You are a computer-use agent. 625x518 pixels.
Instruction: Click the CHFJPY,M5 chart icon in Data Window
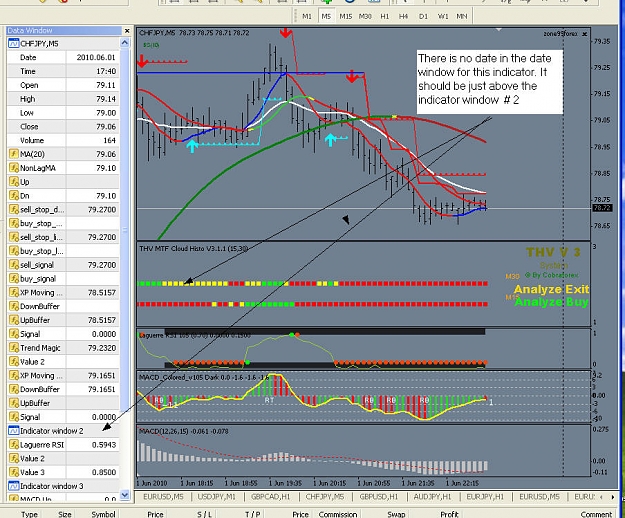(x=14, y=43)
